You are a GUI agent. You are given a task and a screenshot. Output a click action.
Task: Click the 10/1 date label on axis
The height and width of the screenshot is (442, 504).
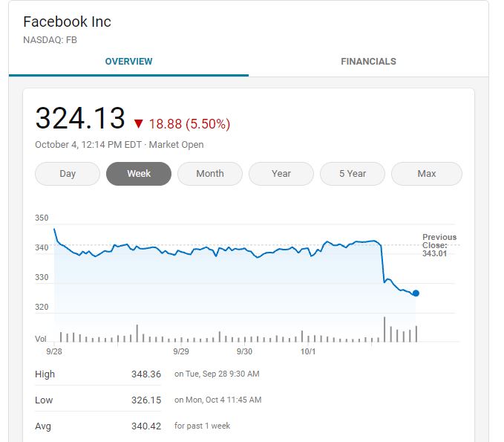pos(308,351)
